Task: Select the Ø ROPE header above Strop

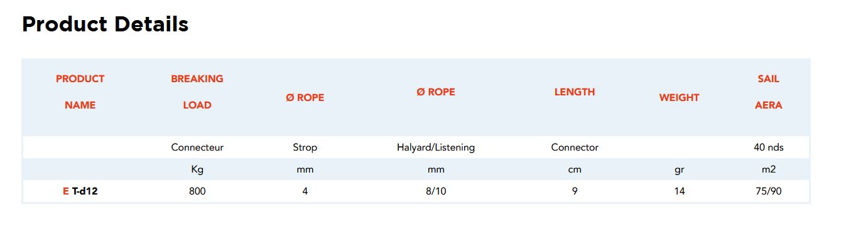Action: click(x=305, y=98)
